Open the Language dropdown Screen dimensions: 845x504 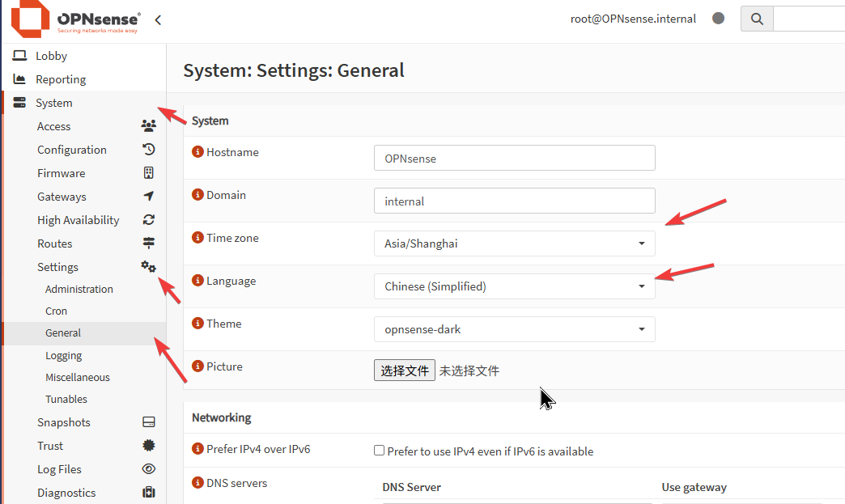click(514, 286)
